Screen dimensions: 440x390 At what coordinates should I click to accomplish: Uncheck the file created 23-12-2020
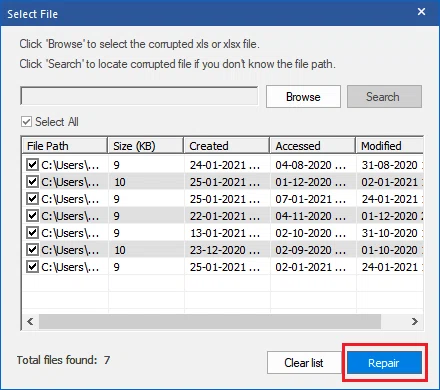pos(32,250)
